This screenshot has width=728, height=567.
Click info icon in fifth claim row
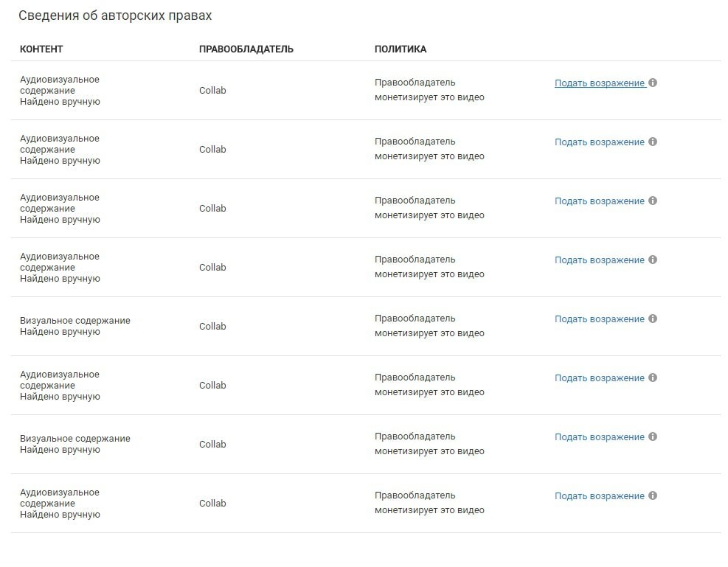click(652, 319)
